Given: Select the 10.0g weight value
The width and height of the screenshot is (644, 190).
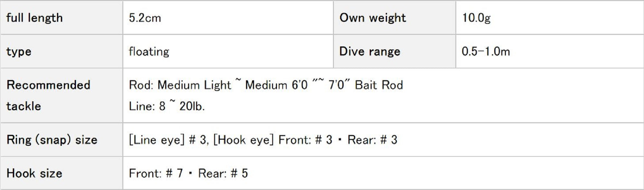Looking at the screenshot, I should tap(476, 18).
